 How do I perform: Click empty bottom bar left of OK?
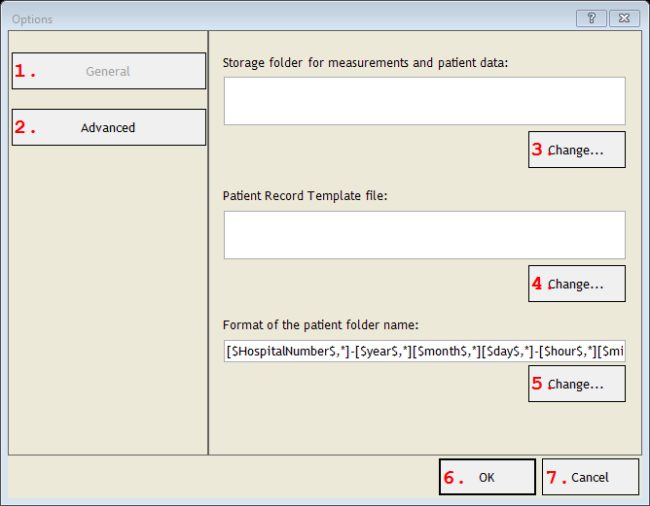220,477
